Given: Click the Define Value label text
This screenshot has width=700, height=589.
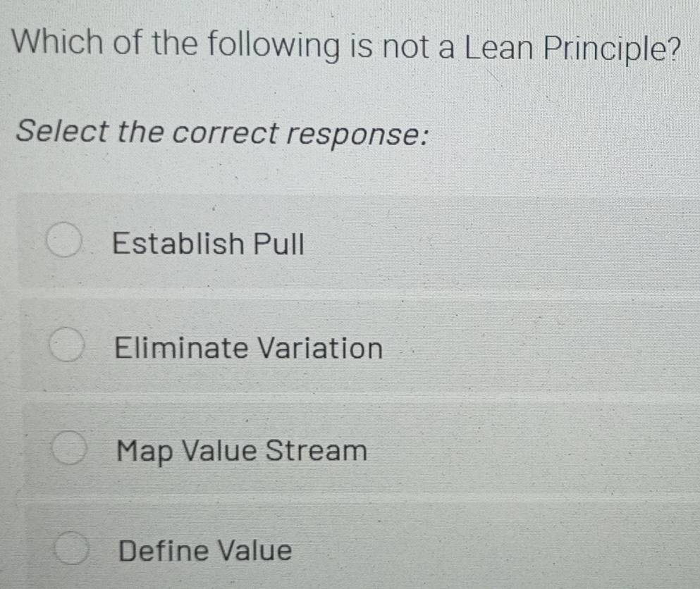Looking at the screenshot, I should click(x=205, y=550).
